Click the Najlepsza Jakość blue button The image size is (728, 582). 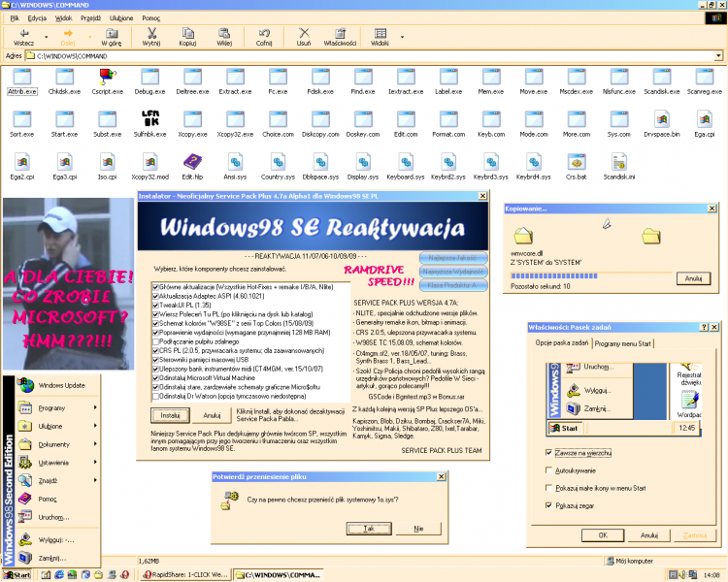453,258
